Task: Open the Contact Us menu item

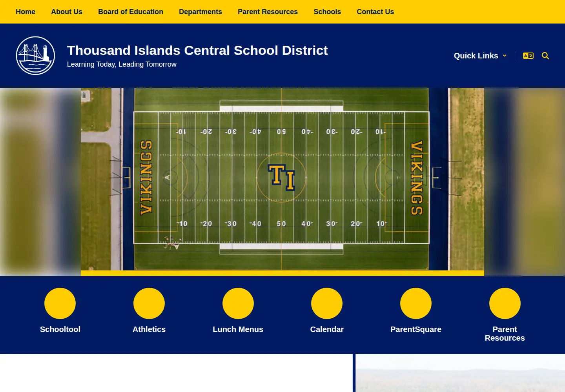Action: 375,12
